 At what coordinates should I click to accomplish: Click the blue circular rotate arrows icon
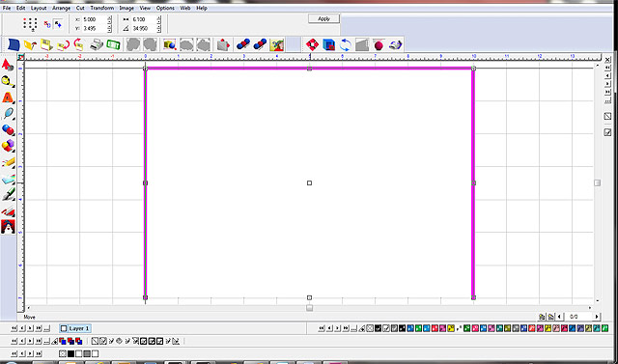coord(346,44)
